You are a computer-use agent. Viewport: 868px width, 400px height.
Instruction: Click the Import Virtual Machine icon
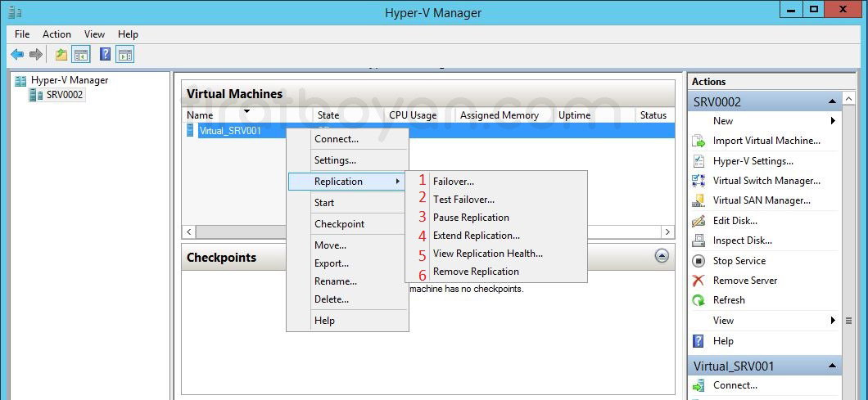pos(698,141)
